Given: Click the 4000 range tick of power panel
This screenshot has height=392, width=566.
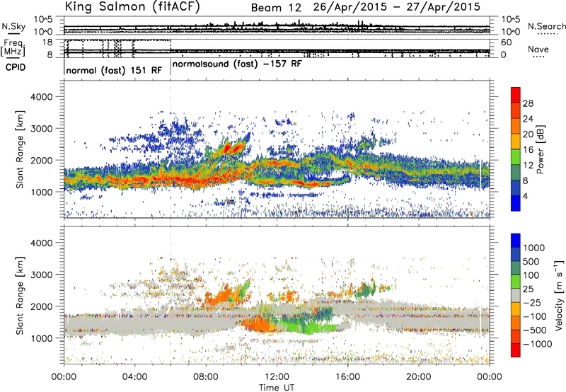Looking at the screenshot, I should click(41, 97).
